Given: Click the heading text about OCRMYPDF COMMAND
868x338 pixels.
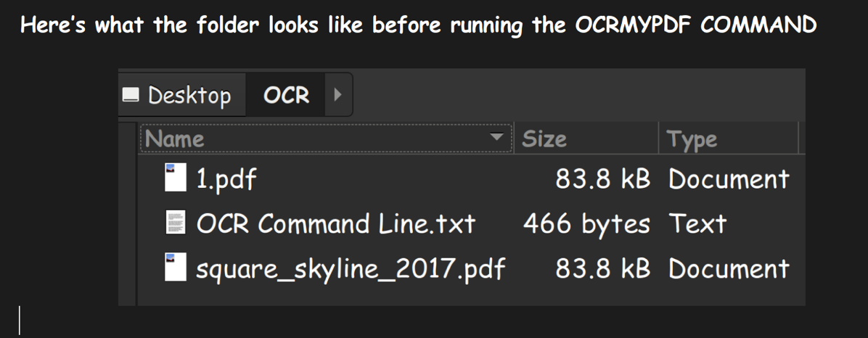Looking at the screenshot, I should pos(418,26).
